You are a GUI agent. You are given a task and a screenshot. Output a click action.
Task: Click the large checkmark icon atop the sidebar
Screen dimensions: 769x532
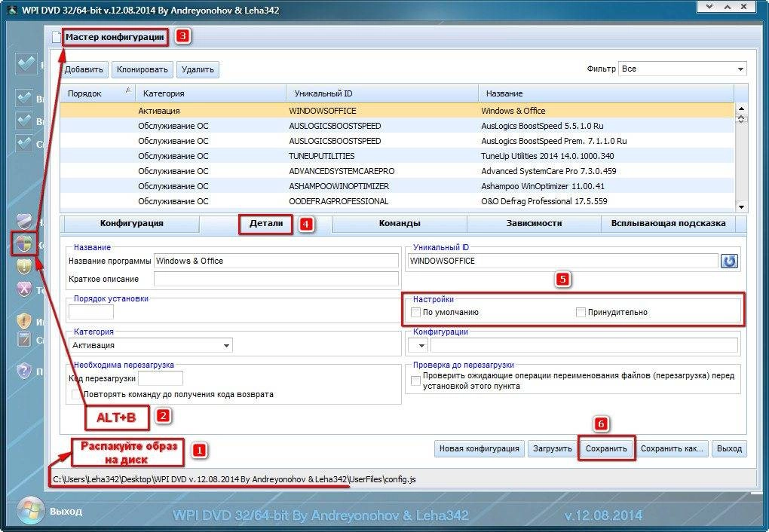point(26,64)
